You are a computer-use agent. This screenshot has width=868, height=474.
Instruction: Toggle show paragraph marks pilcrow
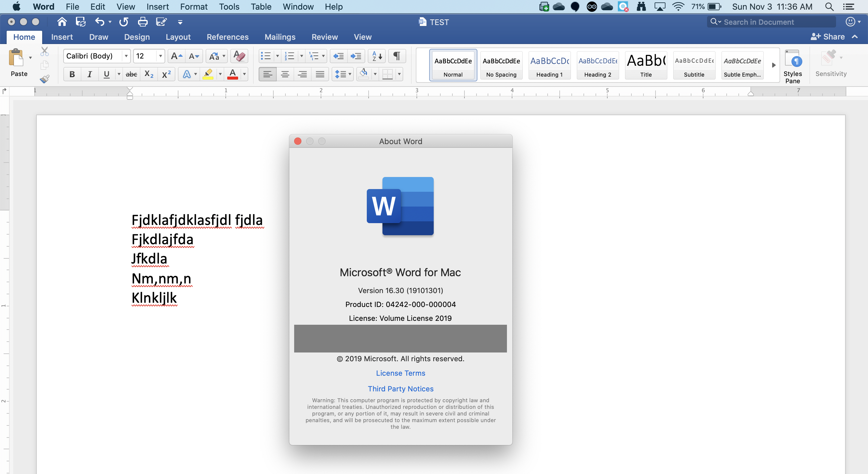pyautogui.click(x=397, y=56)
